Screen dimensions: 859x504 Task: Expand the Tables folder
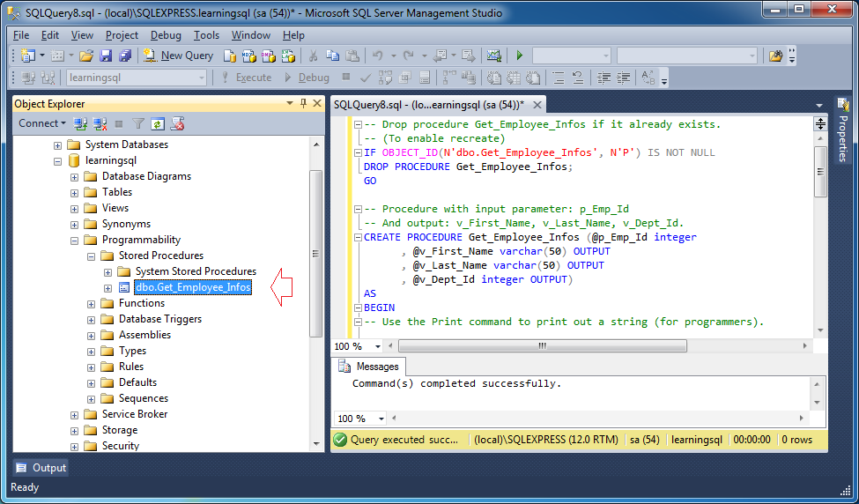click(75, 193)
